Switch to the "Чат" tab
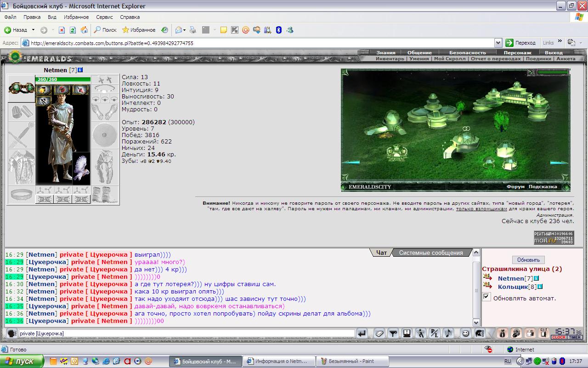The image size is (588, 368). [381, 253]
